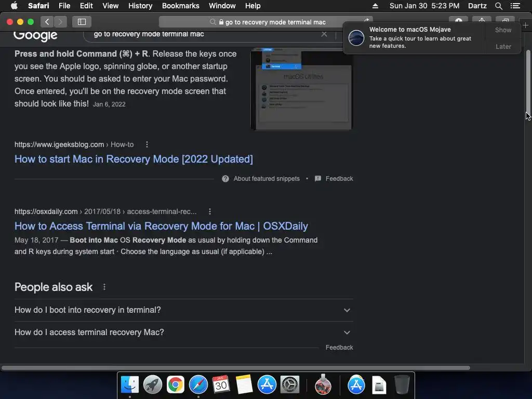This screenshot has height=399, width=532.
Task: Open macOS installer icon in the Dock
Action: click(x=323, y=385)
